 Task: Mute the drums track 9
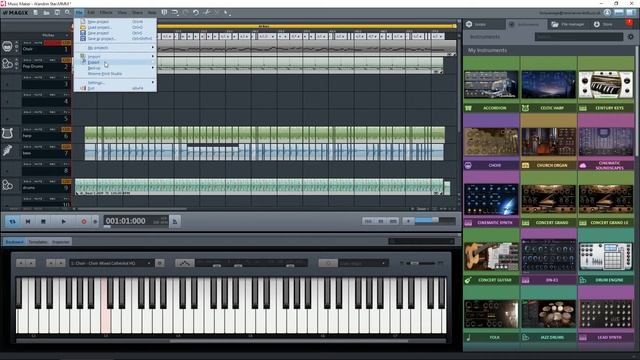[38, 181]
